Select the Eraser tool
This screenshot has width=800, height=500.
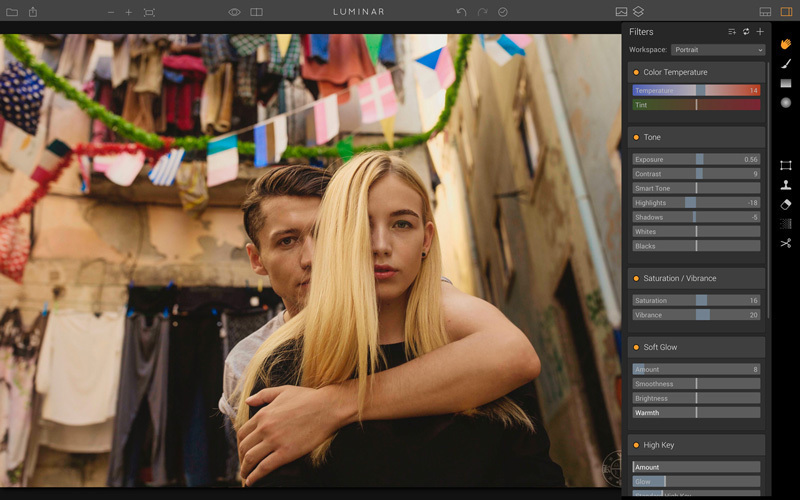[x=786, y=204]
